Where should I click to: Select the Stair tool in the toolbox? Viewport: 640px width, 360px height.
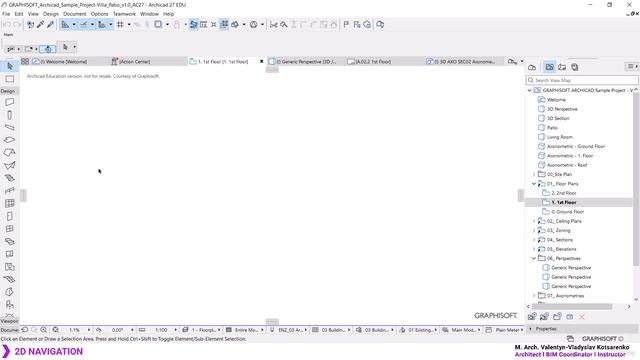pyautogui.click(x=10, y=178)
